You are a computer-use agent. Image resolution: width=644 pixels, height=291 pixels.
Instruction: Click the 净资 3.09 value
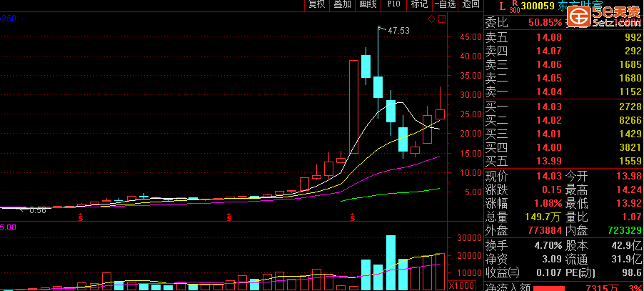(553, 260)
